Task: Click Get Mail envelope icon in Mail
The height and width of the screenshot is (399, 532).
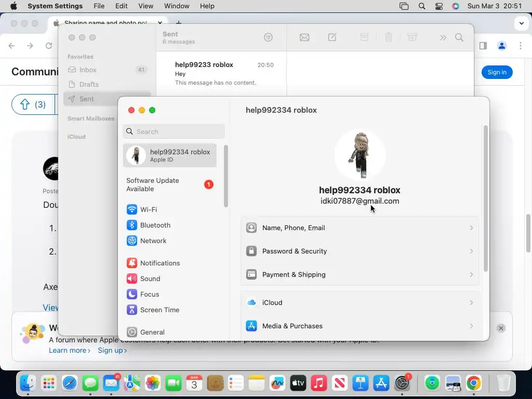Action: point(304,37)
